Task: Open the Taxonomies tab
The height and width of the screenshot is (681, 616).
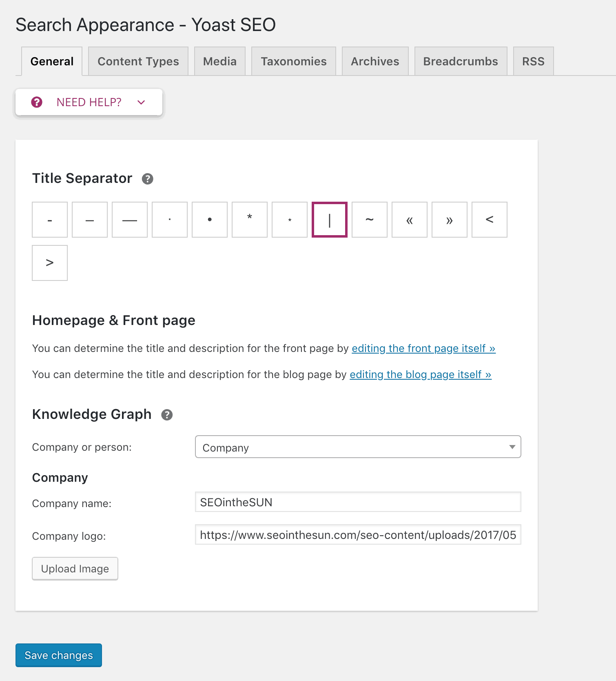Action: point(294,61)
